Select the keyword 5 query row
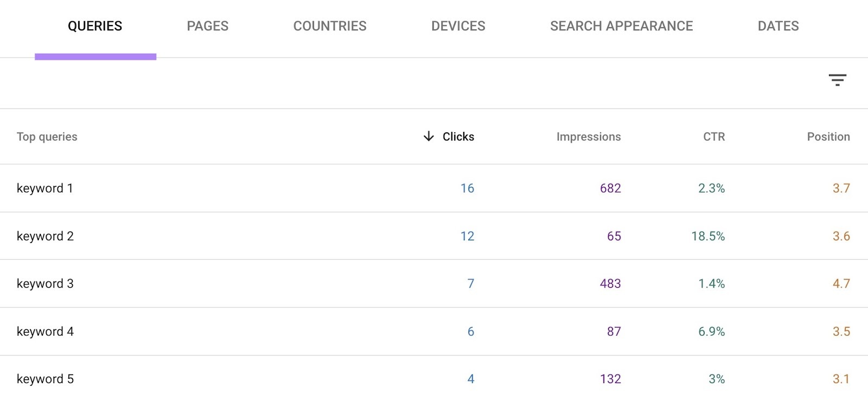This screenshot has height=401, width=868. click(x=45, y=379)
